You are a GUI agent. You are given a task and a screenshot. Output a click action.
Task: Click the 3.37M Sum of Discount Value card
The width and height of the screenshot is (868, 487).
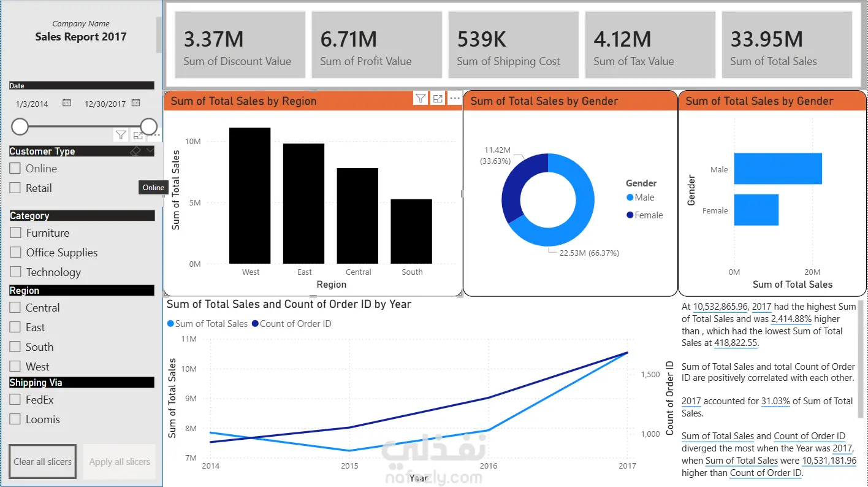(240, 45)
